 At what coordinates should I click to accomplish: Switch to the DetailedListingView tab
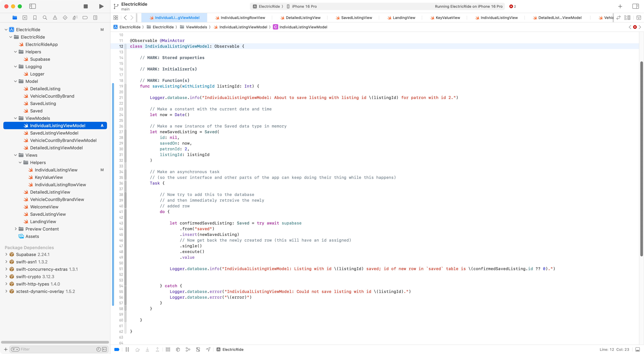[x=303, y=17]
